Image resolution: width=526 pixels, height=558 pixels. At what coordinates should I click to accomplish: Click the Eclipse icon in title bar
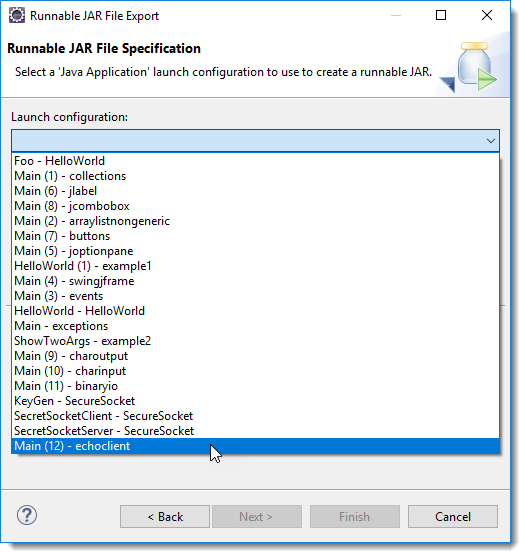(x=17, y=16)
